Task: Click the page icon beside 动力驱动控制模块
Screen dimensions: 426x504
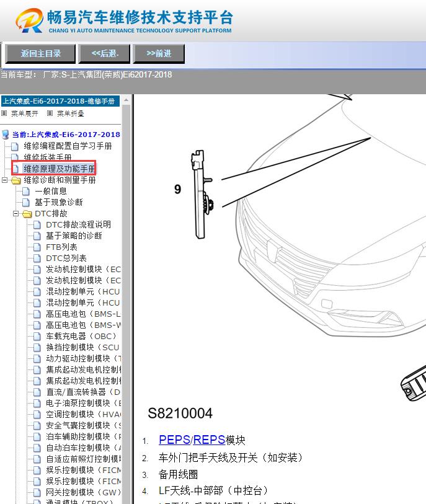Action: [x=37, y=359]
